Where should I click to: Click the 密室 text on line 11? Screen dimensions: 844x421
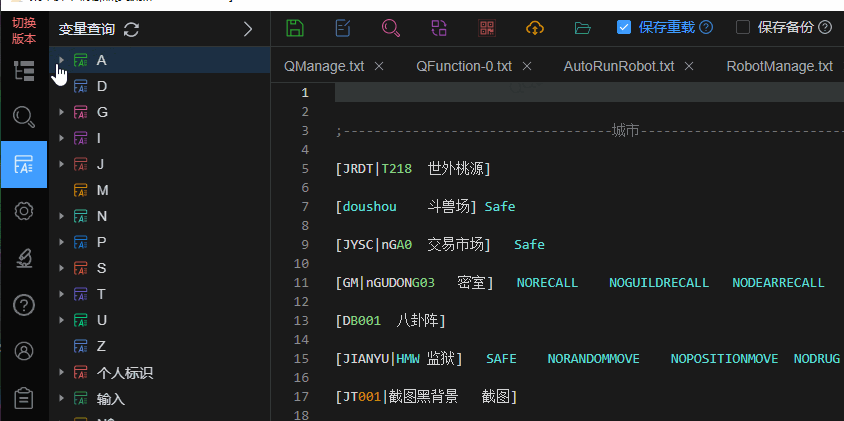pyautogui.click(x=472, y=283)
